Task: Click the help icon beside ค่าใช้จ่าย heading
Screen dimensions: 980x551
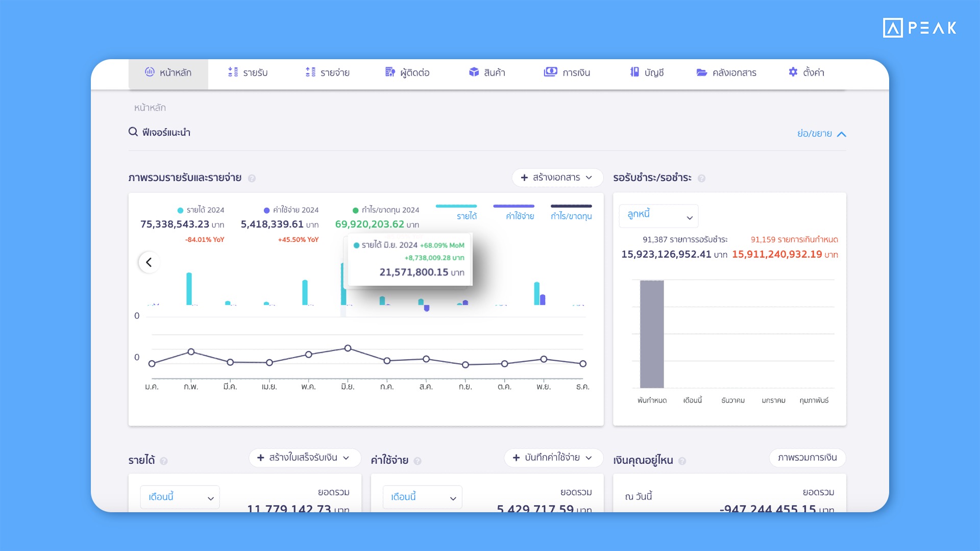Action: pyautogui.click(x=417, y=461)
